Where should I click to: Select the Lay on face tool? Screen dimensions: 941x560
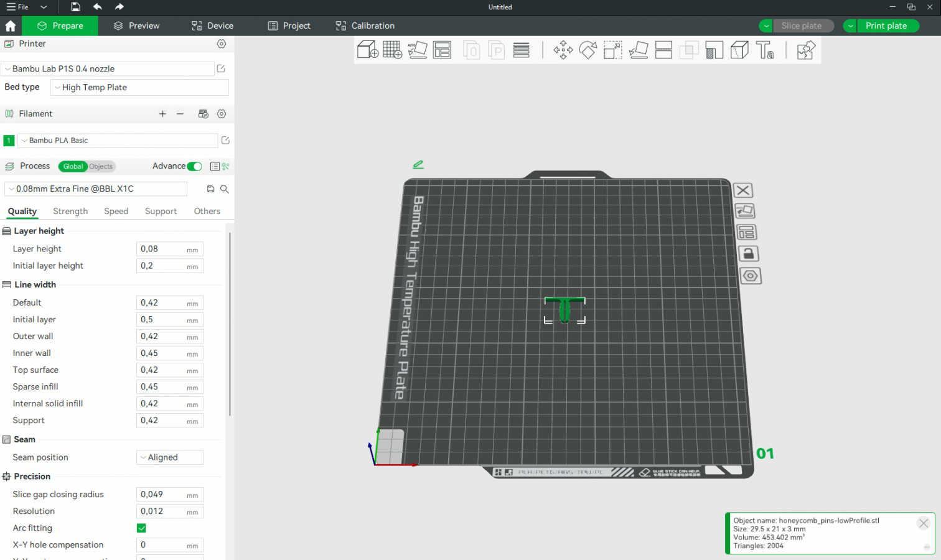pyautogui.click(x=639, y=50)
